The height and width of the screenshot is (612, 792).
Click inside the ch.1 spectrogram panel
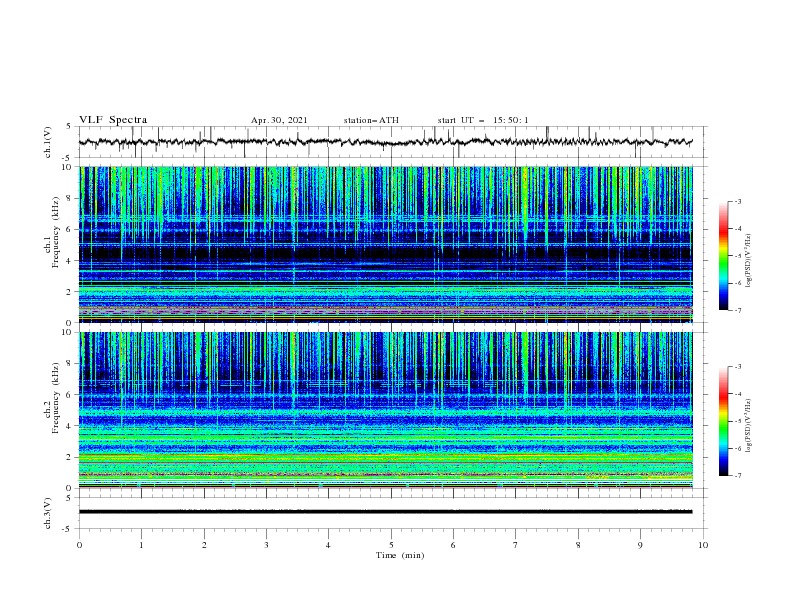click(x=386, y=244)
